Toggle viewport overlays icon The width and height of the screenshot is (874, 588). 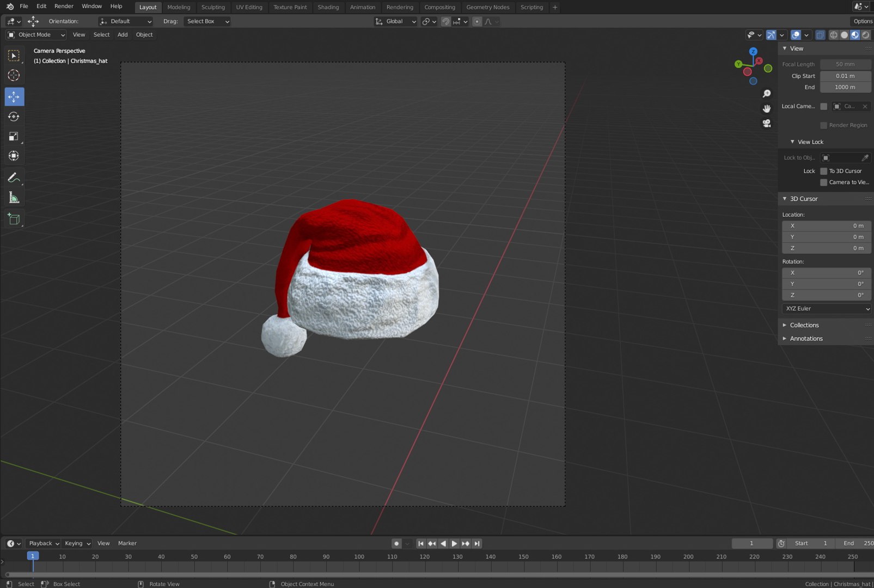796,35
